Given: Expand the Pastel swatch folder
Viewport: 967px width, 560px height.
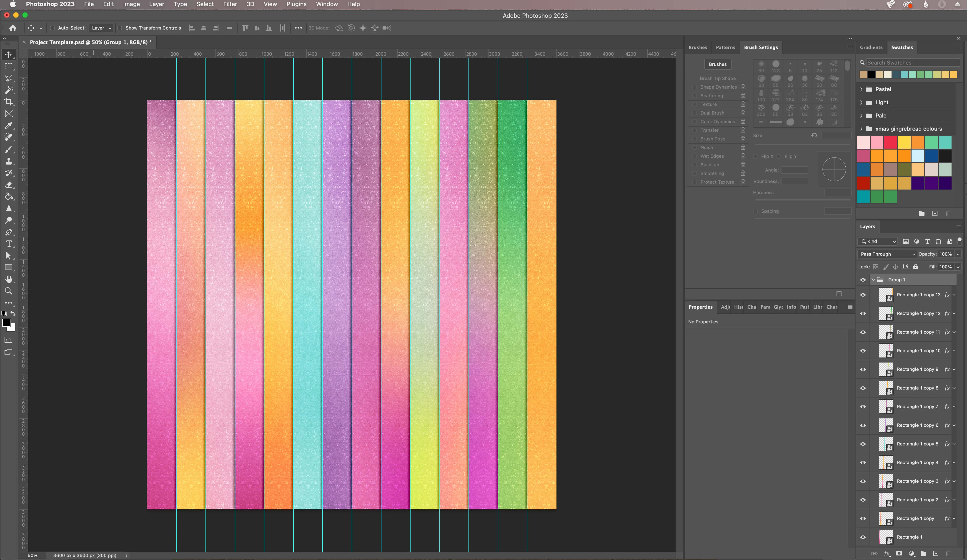Looking at the screenshot, I should tap(861, 89).
